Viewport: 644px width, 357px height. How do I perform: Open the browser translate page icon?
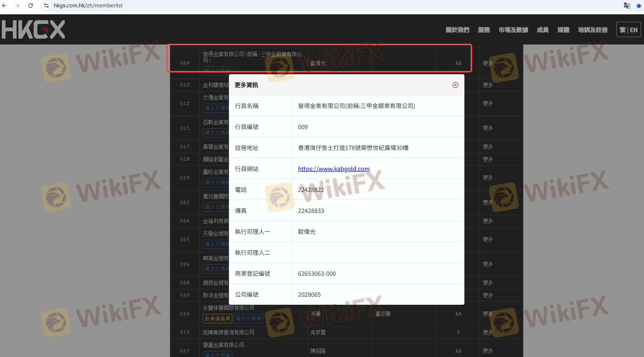click(627, 6)
